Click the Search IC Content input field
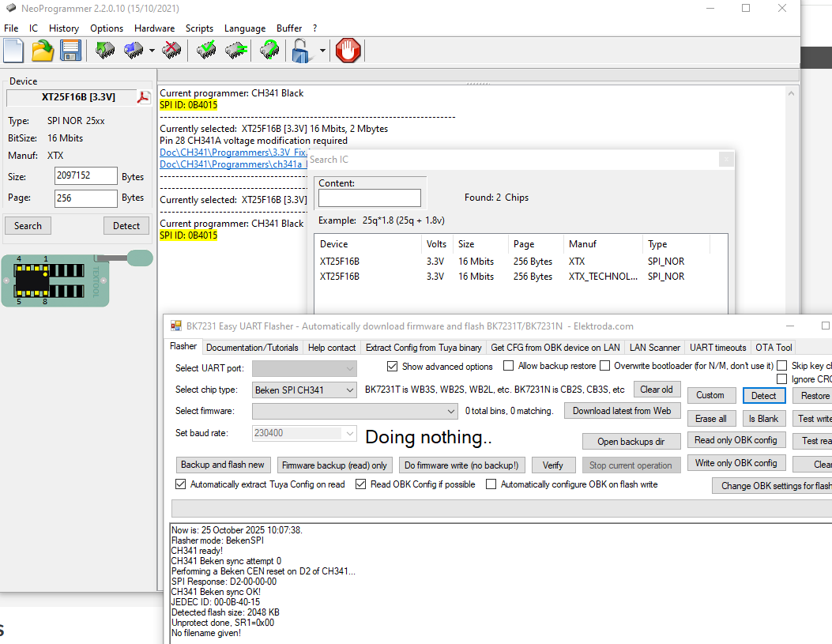Viewport: 832px width, 644px height. pos(369,198)
